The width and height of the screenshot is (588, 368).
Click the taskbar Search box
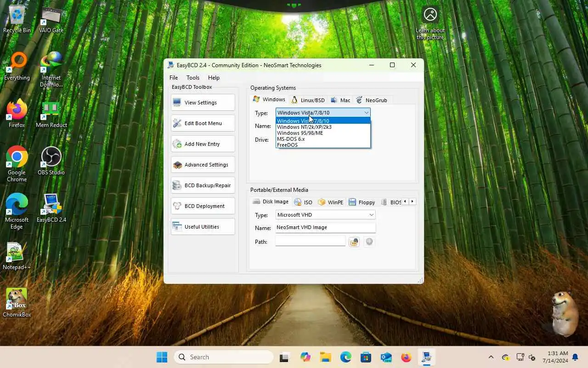[x=224, y=357]
